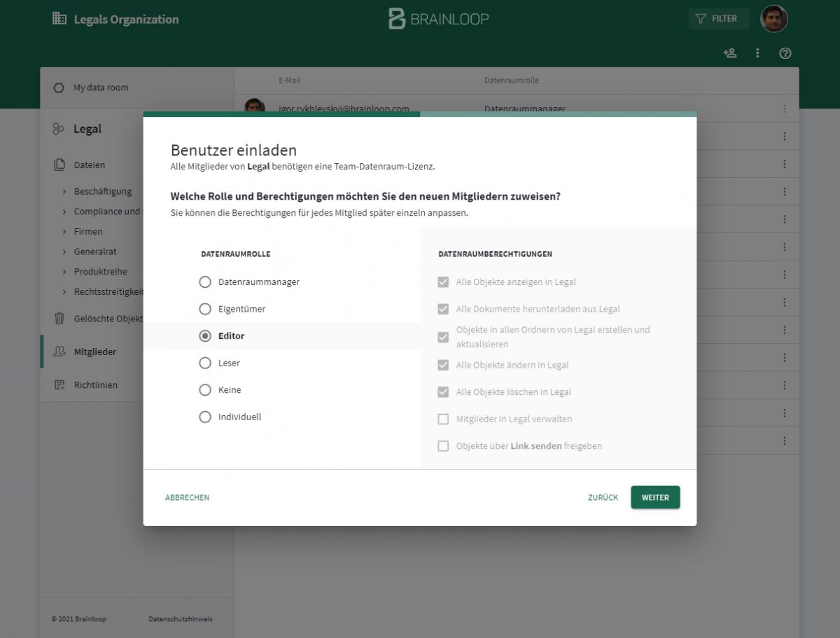
Task: Open the help icon
Action: pos(785,53)
